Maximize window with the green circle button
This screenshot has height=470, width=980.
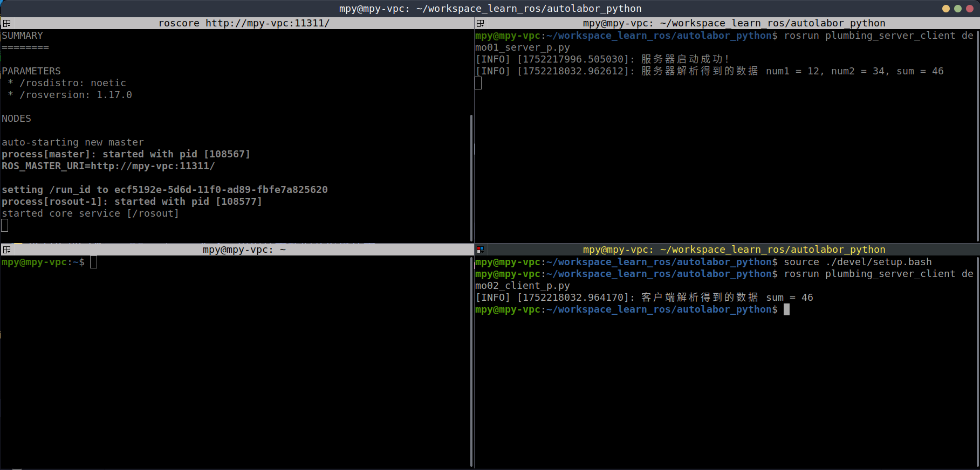coord(958,9)
